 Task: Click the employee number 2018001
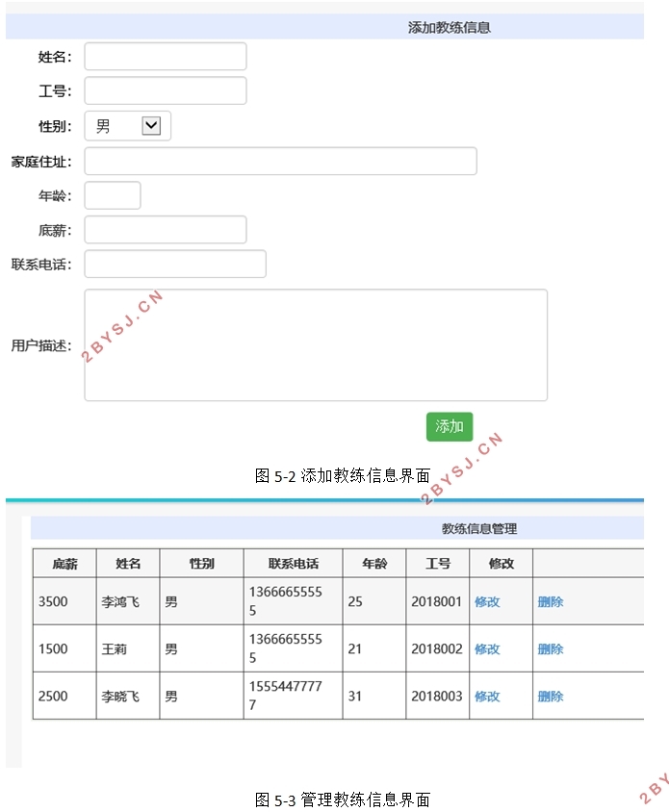coord(438,601)
